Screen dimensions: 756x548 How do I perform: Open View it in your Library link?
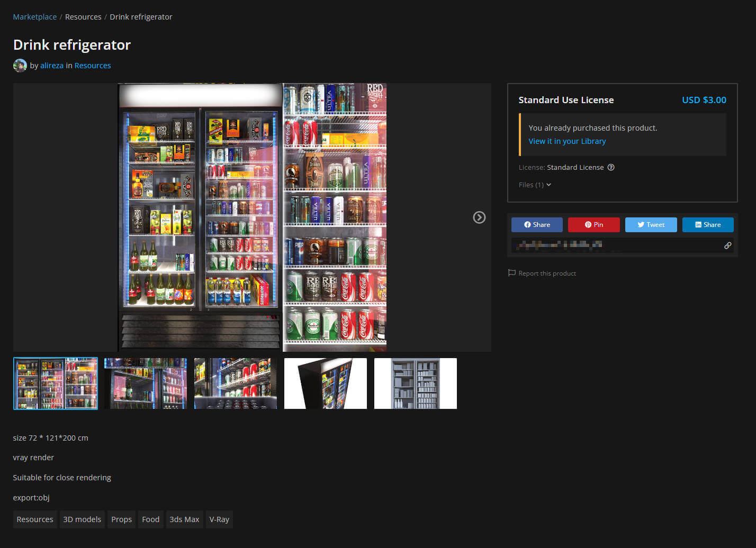(x=567, y=141)
